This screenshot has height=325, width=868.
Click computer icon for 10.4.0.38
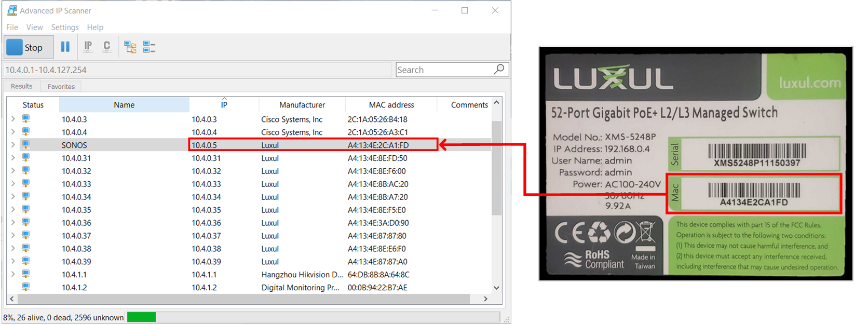pyautogui.click(x=26, y=248)
